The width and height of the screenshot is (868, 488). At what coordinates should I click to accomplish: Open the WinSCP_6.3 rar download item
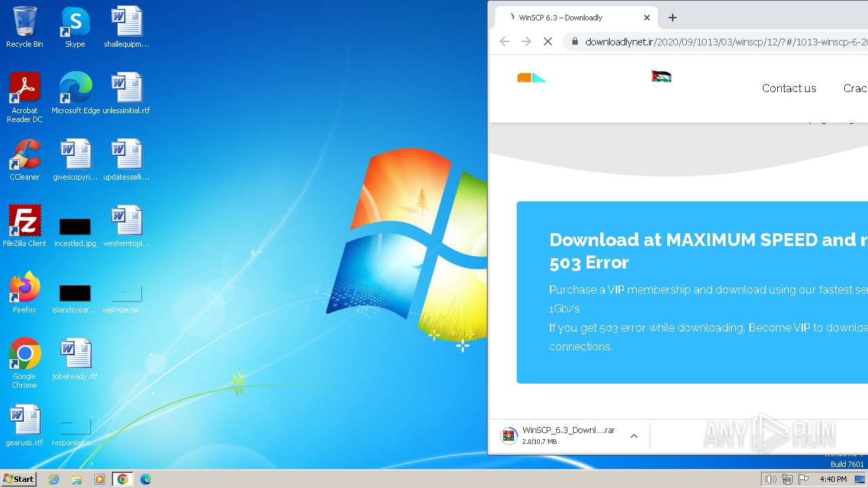(559, 436)
